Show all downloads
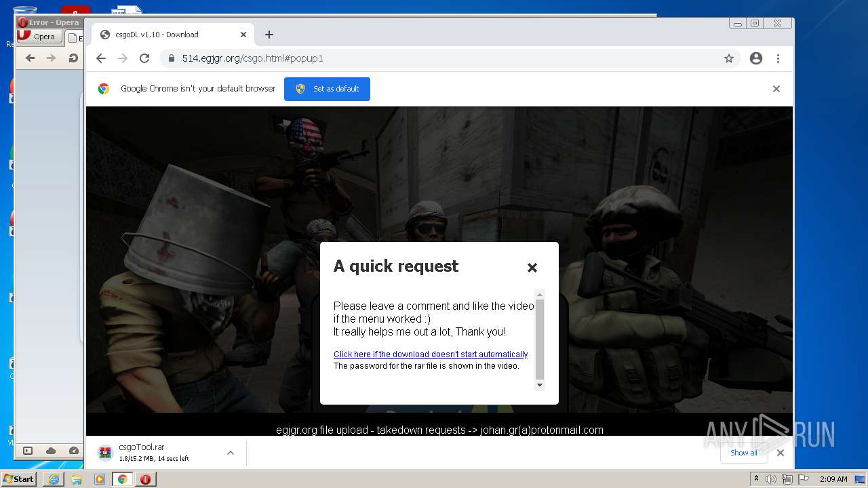The width and height of the screenshot is (868, 488). 744,453
